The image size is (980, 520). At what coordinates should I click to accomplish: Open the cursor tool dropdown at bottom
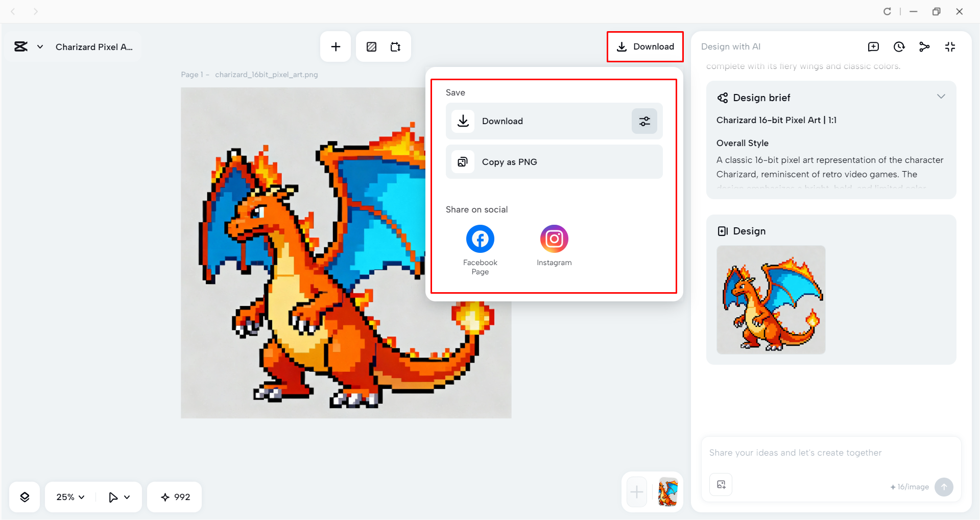pos(118,497)
